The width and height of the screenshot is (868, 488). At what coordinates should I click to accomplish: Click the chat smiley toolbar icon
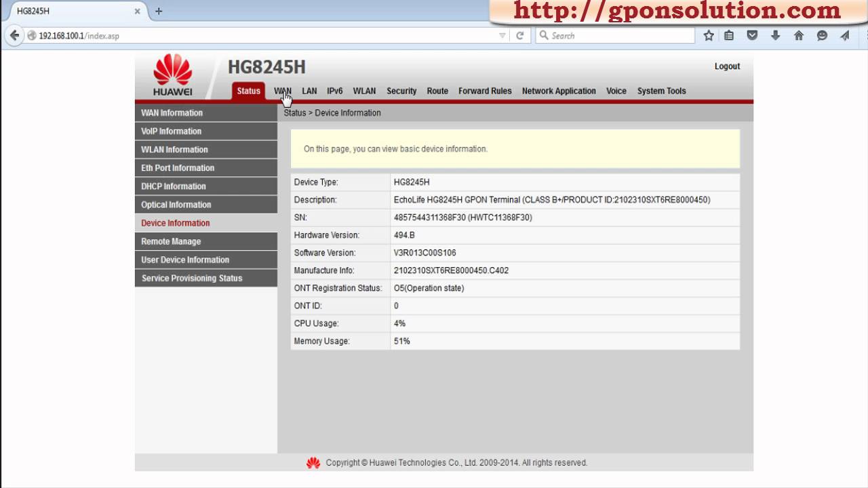point(822,36)
